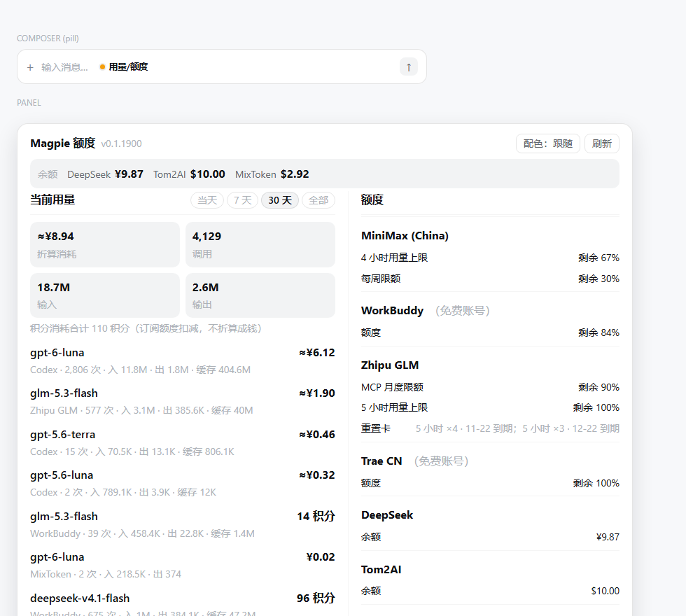Click the Trae CN heading
This screenshot has height=616, width=686.
(x=381, y=461)
